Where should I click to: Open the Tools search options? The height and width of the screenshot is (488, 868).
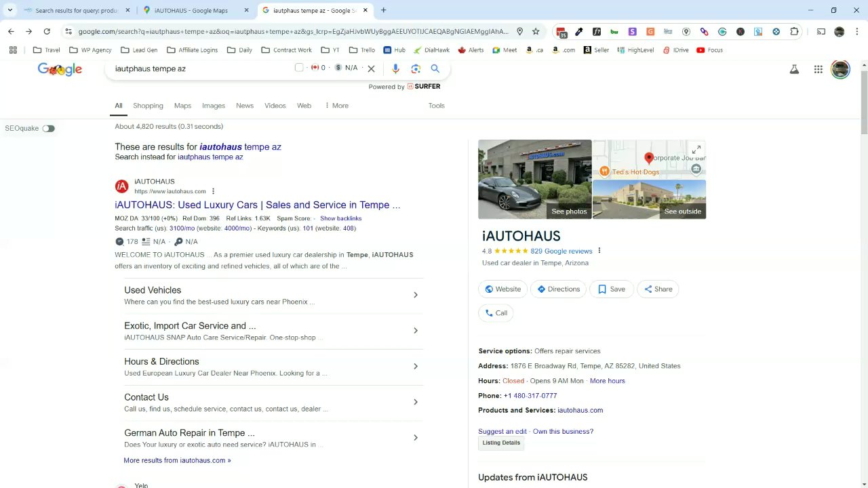coord(437,106)
